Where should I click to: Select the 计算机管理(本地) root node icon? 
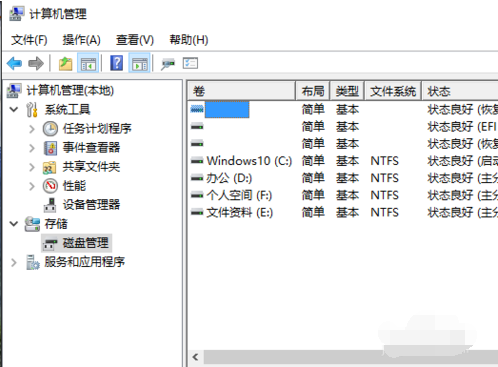tap(14, 90)
